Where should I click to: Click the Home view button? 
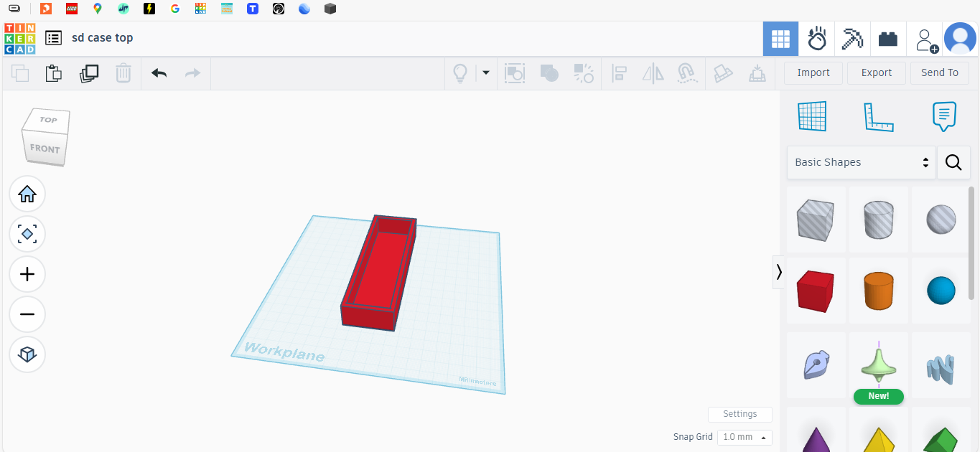click(27, 194)
